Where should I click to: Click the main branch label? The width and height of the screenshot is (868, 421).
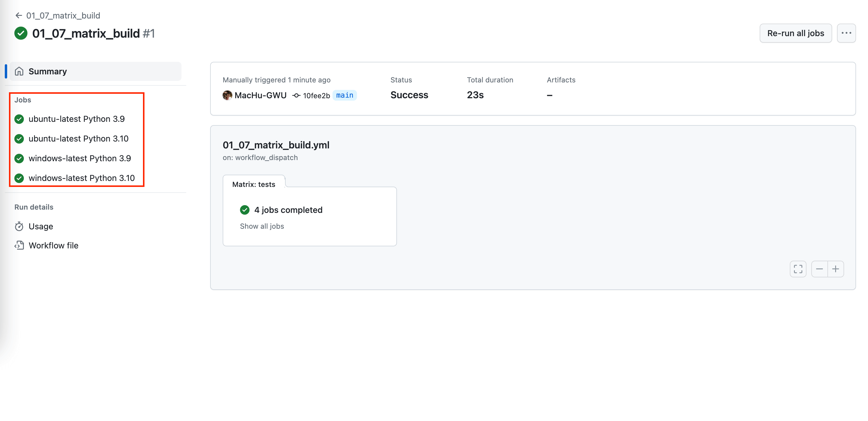pos(344,95)
